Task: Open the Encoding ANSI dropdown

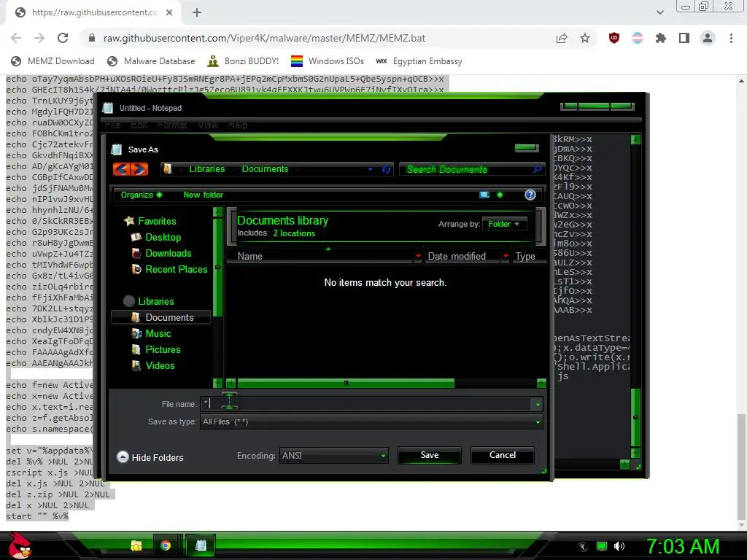Action: click(333, 456)
